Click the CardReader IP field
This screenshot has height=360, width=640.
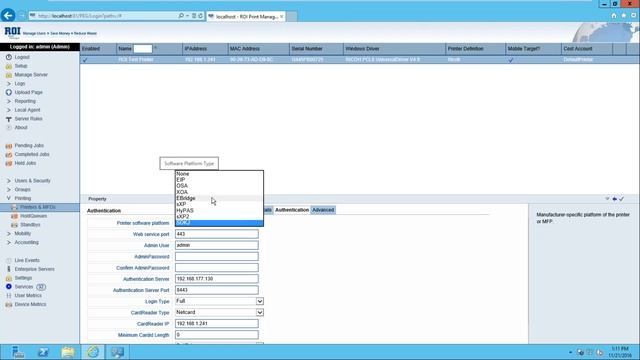(x=217, y=324)
